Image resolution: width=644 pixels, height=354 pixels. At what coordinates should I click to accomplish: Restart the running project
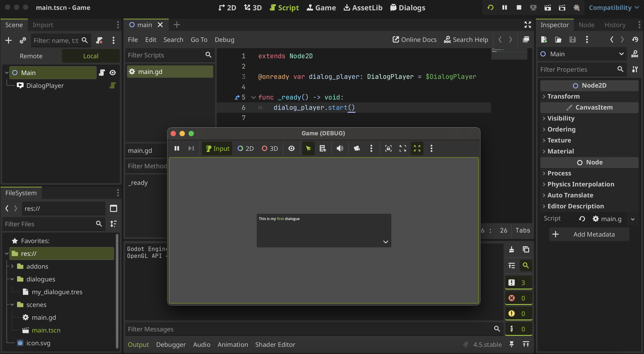pos(490,7)
